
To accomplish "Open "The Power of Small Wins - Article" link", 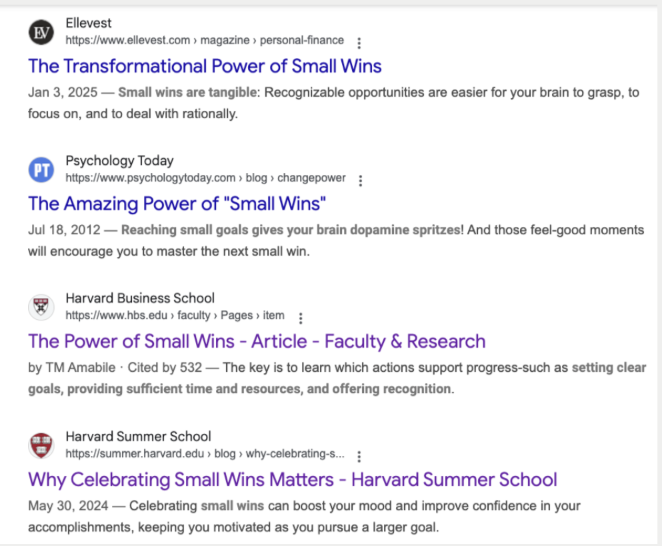I will click(x=257, y=342).
